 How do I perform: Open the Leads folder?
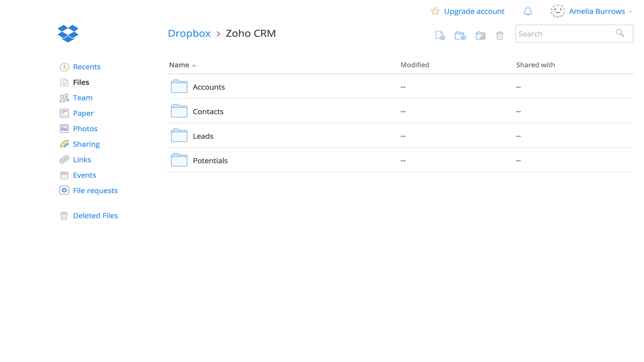tap(203, 136)
